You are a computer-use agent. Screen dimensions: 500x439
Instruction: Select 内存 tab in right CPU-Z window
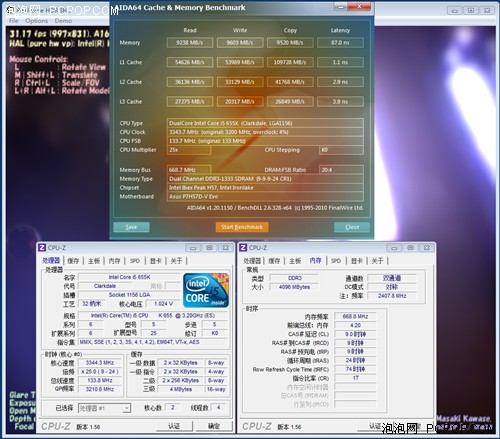[x=315, y=260]
